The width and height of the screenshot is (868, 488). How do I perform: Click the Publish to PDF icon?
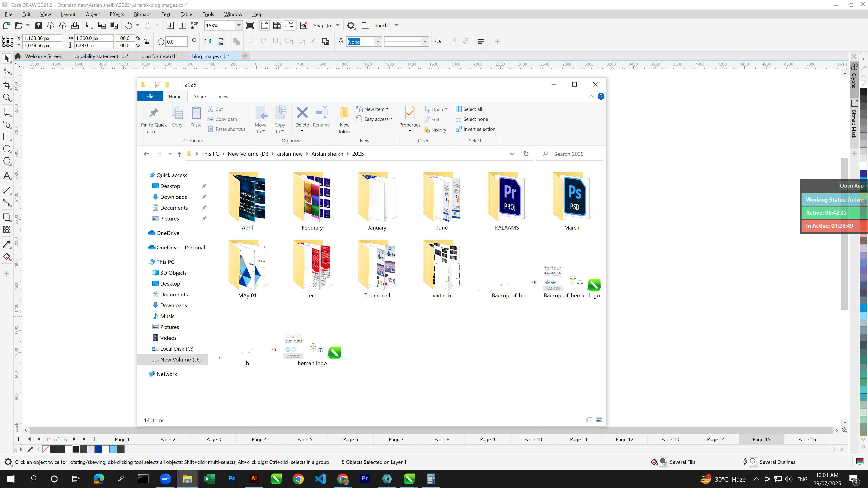(194, 25)
